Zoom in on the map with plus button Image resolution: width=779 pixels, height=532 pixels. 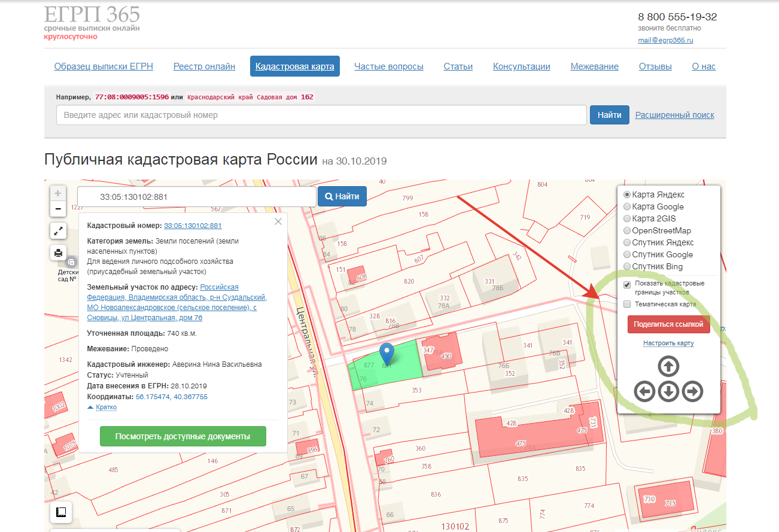(x=58, y=193)
